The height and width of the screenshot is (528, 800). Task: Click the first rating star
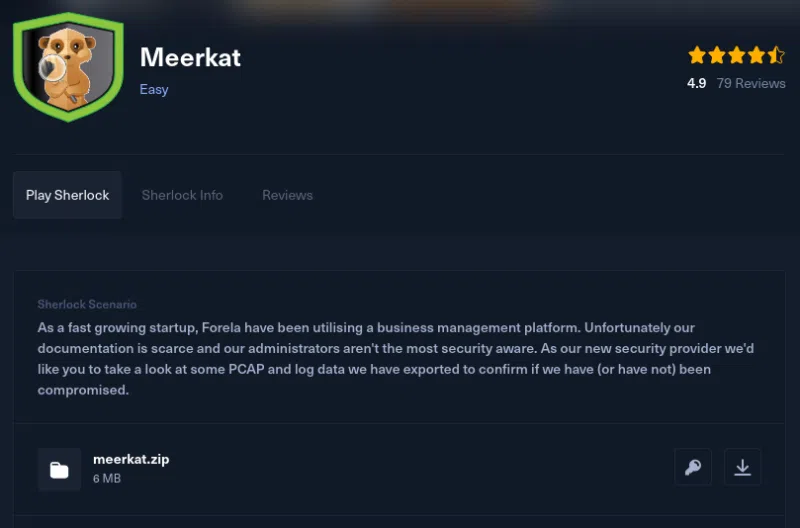click(x=697, y=55)
